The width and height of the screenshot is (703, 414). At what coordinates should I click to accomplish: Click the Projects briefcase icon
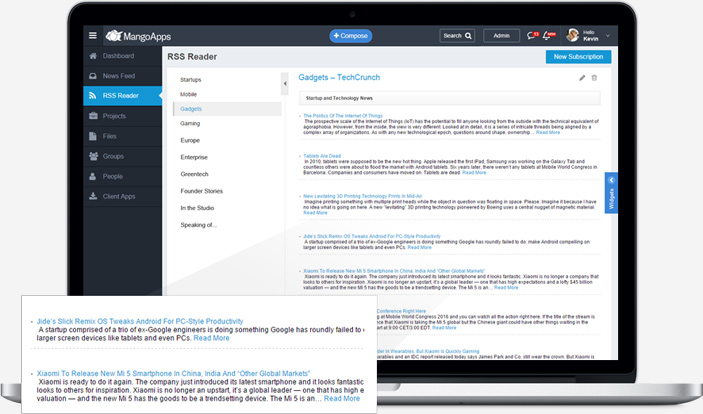93,116
